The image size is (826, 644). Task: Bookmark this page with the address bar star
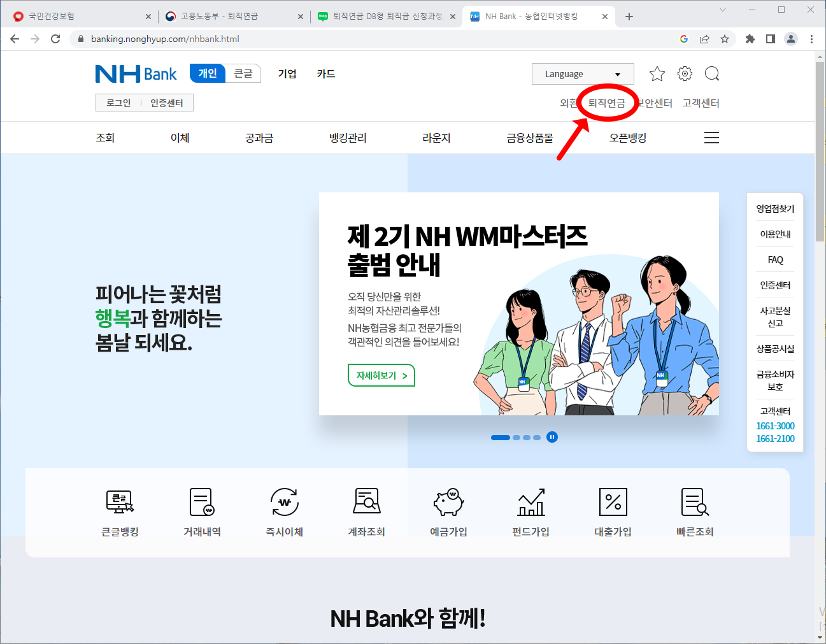coord(725,39)
